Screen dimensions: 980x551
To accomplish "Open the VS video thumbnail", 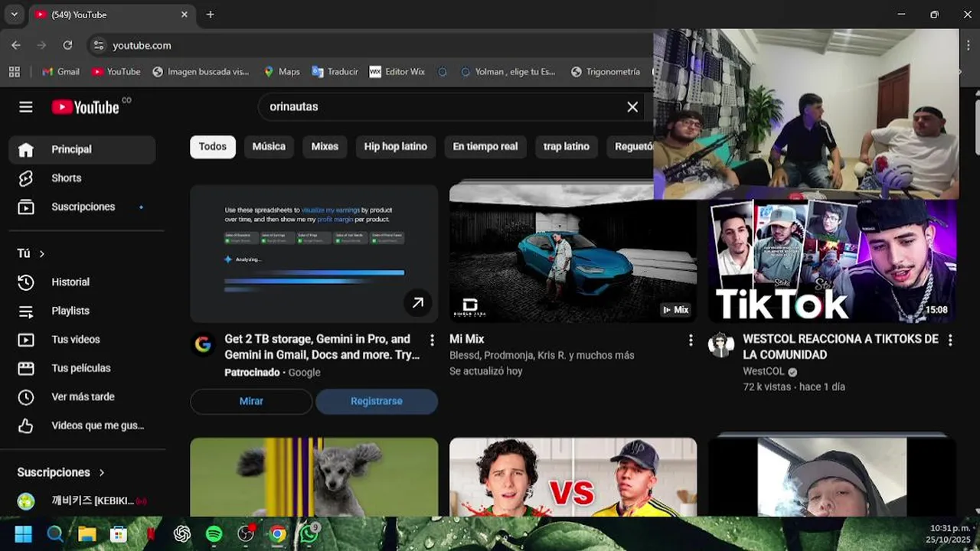I will pos(573,477).
